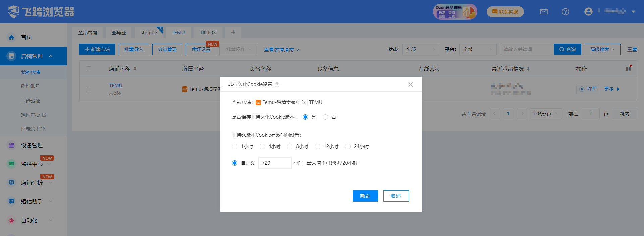Switch to the shopee tab

(x=149, y=33)
